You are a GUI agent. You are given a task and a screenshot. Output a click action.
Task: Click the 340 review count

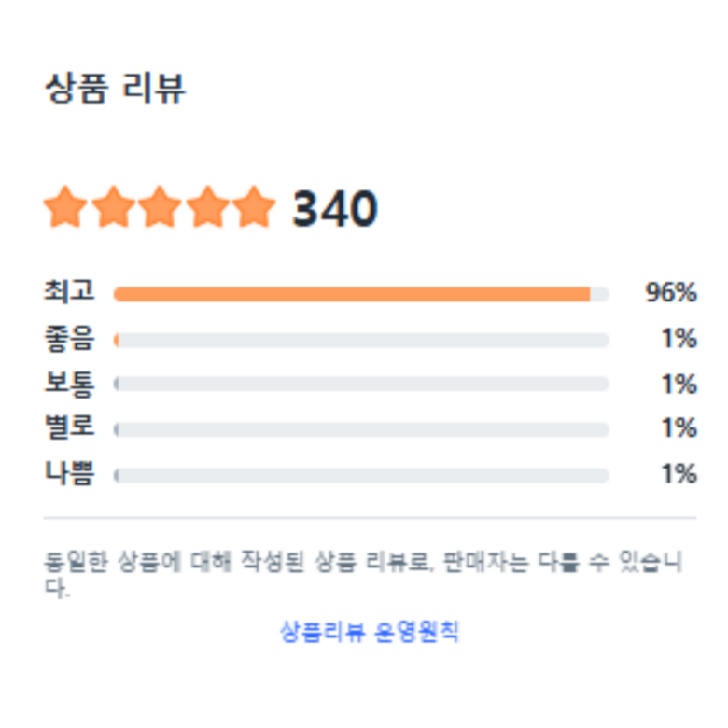pos(335,208)
